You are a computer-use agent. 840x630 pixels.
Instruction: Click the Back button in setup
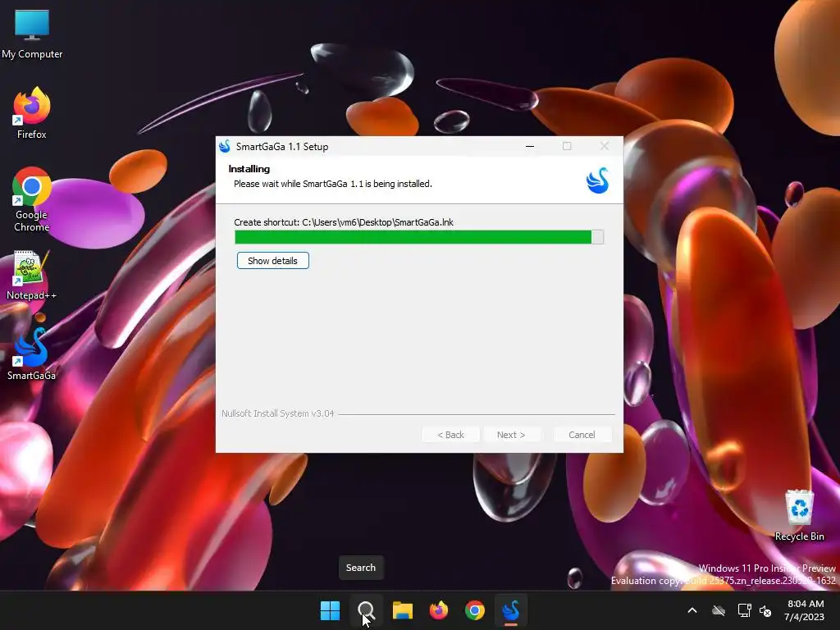(450, 435)
